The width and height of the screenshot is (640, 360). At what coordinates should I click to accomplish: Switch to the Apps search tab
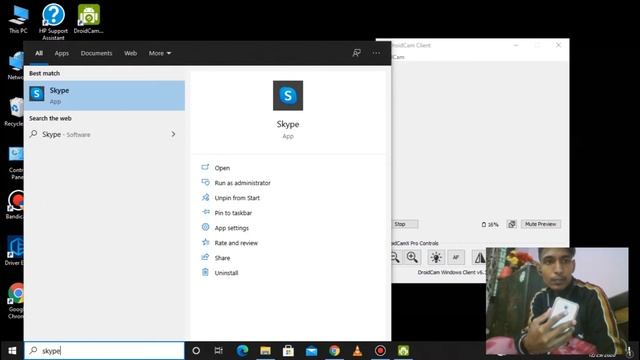62,53
